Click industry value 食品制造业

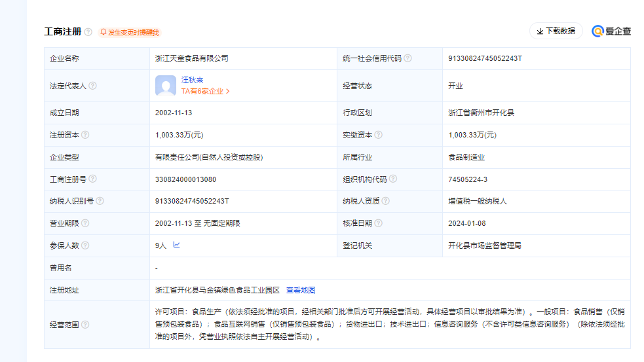(466, 157)
